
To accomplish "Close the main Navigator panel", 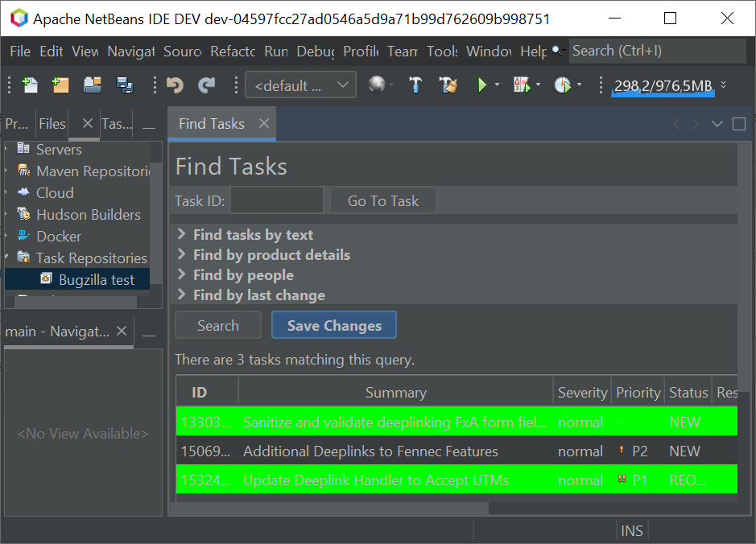I will 122,331.
